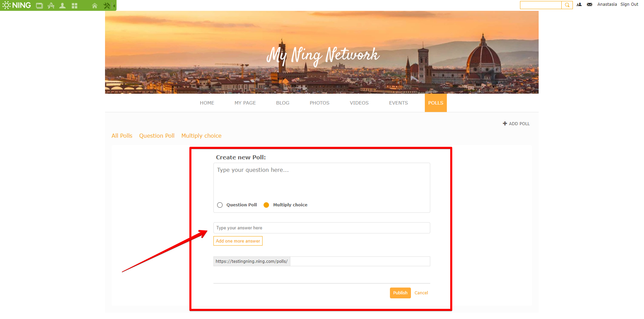644x319 pixels.
Task: Open the tools wrench-and-hammer icon in admin bar
Action: pyautogui.click(x=107, y=6)
